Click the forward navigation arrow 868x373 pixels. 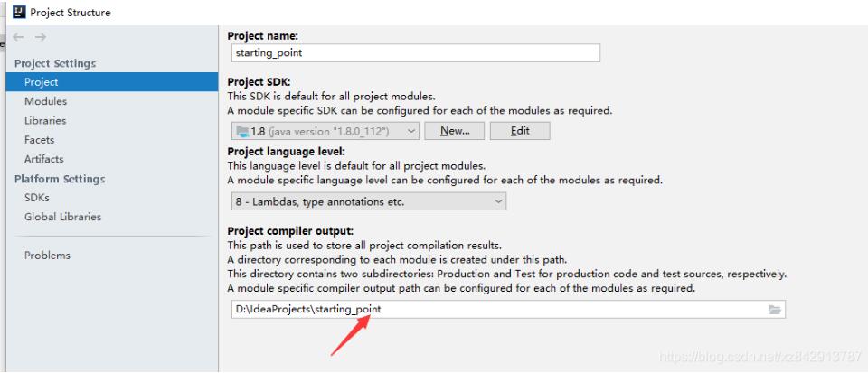(x=40, y=37)
